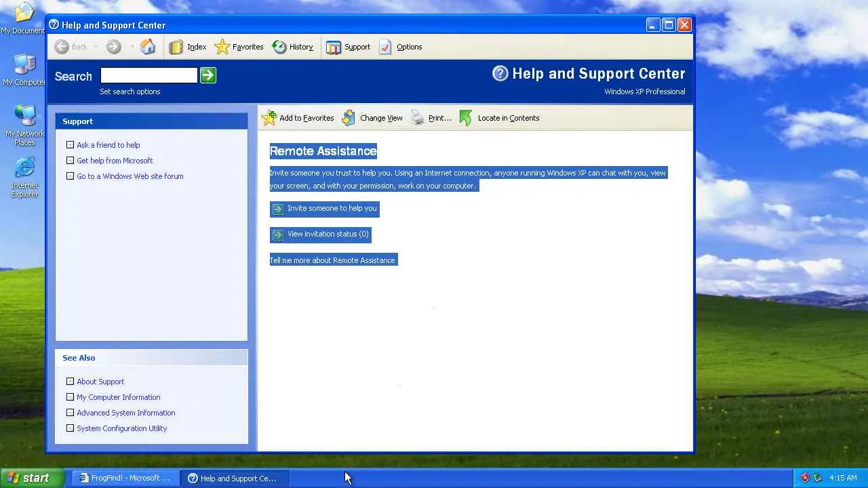Add this page to Favorites
Screen dimensions: 868x488
coord(298,118)
